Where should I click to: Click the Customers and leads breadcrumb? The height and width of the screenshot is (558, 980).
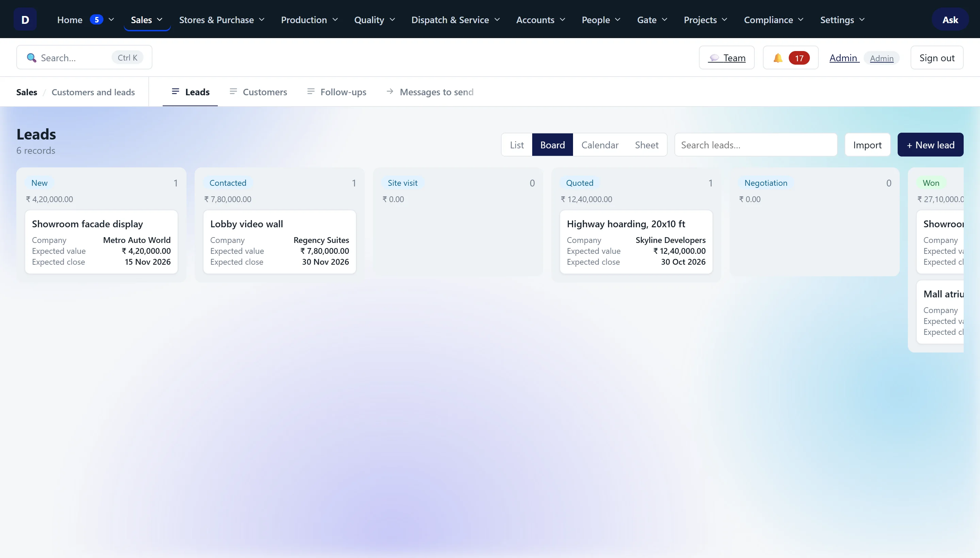tap(93, 92)
